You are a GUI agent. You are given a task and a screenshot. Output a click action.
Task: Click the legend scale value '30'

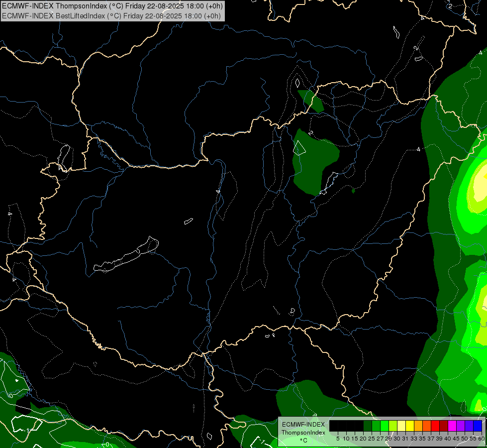(397, 439)
